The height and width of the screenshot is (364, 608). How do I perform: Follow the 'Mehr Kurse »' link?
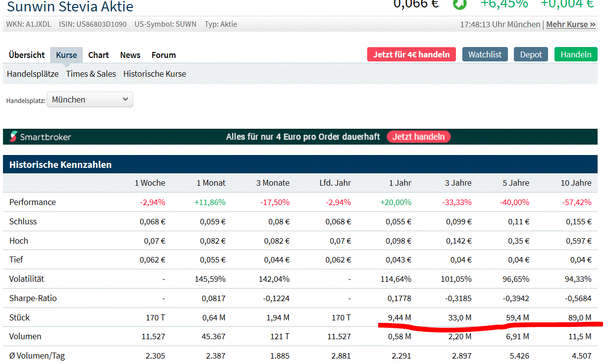[x=571, y=24]
